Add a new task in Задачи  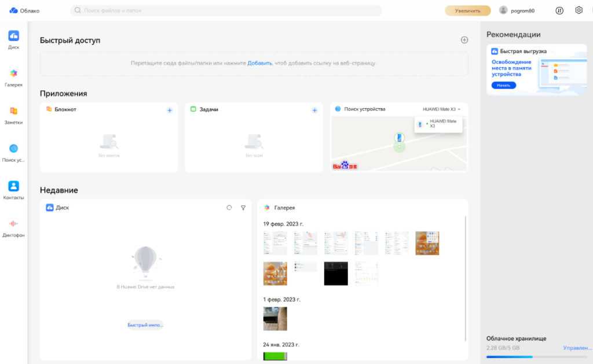point(314,110)
